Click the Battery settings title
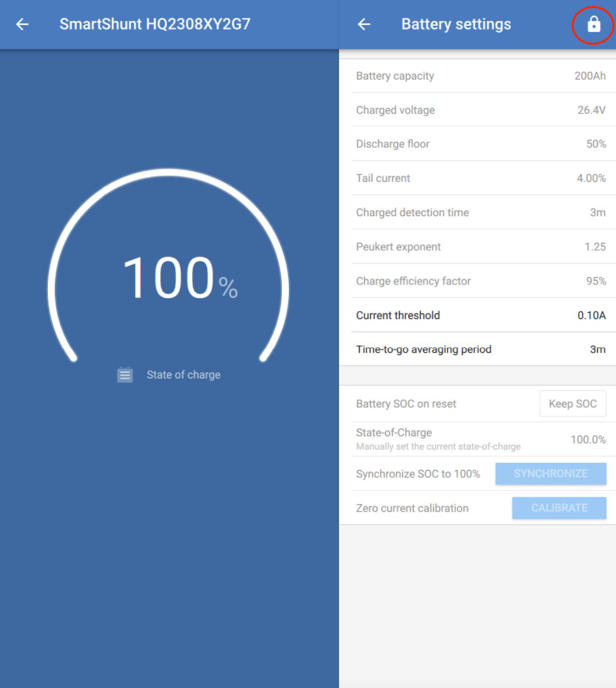 pyautogui.click(x=456, y=24)
